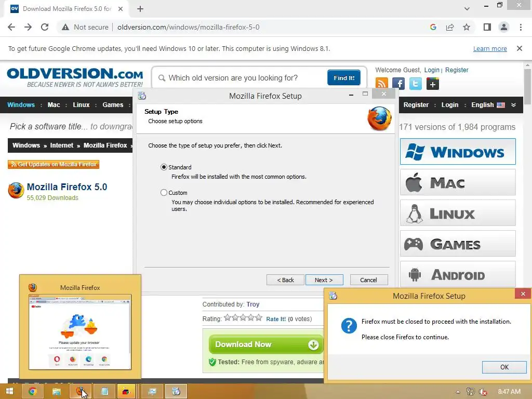Click the Mozilla Firefox 5.0 title link
532x399 pixels.
click(67, 187)
